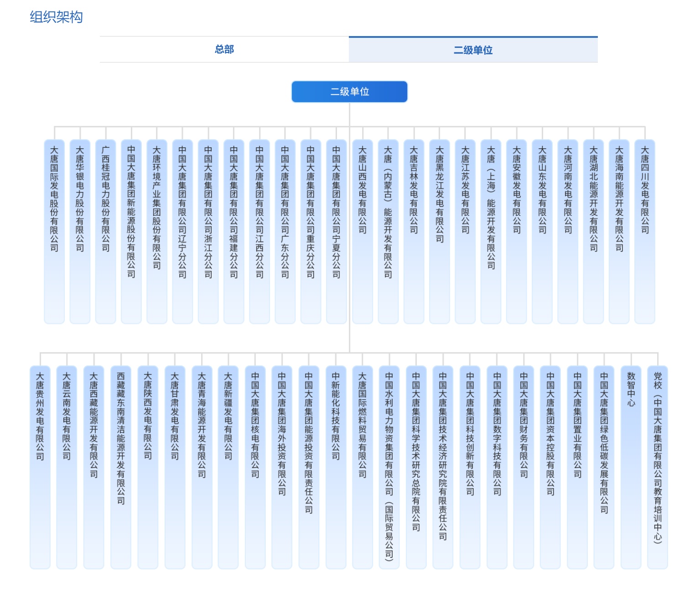The height and width of the screenshot is (589, 700).
Task: Switch to the 总部 tab
Action: (x=223, y=49)
